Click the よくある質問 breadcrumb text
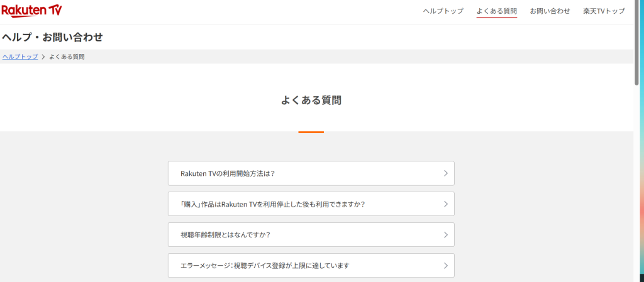Image resolution: width=644 pixels, height=282 pixels. coord(67,57)
